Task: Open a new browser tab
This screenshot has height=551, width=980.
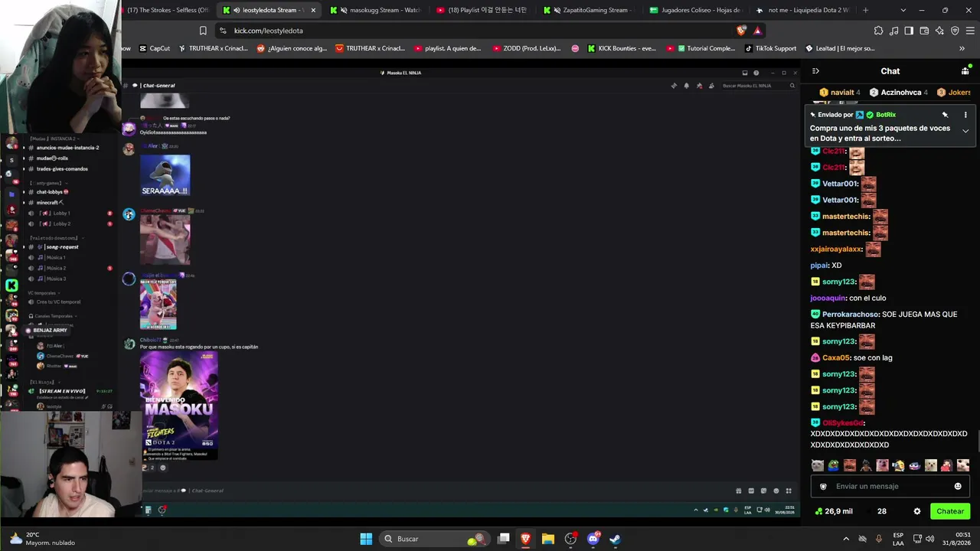Action: tap(866, 10)
